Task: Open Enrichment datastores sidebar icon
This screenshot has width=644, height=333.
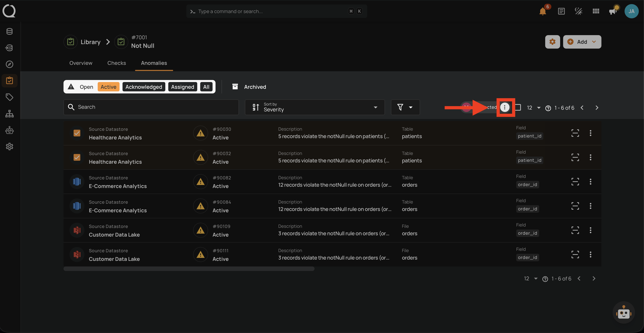Action: pos(10,48)
